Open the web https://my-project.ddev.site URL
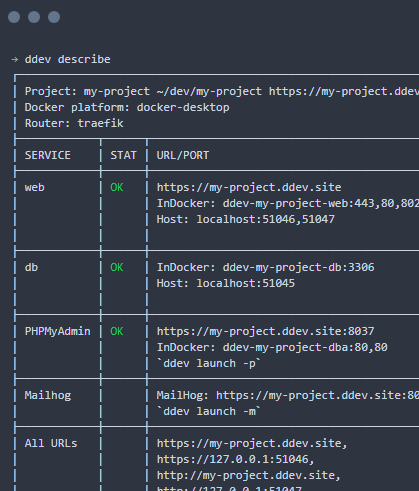 tap(249, 188)
